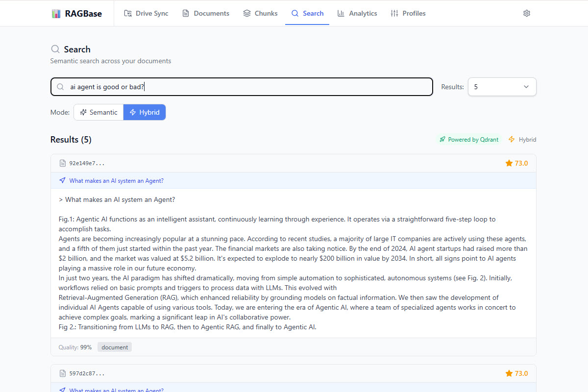Click the magnifier icon inside search box
Screen dimensions: 588x392
coord(60,87)
